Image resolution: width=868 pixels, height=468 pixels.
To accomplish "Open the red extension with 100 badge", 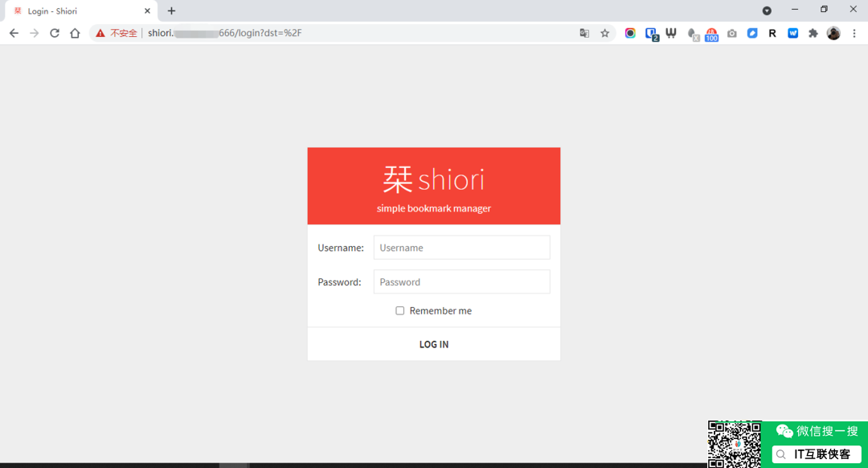I will click(x=712, y=35).
